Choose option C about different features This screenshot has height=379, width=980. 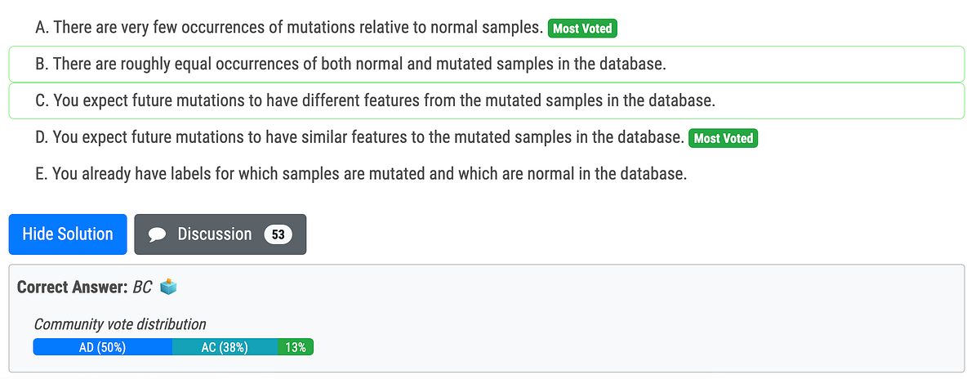tap(376, 101)
